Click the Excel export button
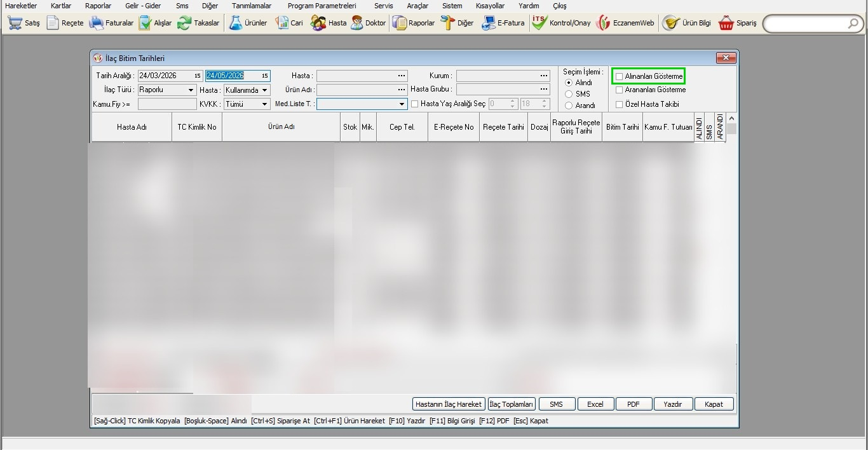The width and height of the screenshot is (868, 450). pyautogui.click(x=595, y=404)
